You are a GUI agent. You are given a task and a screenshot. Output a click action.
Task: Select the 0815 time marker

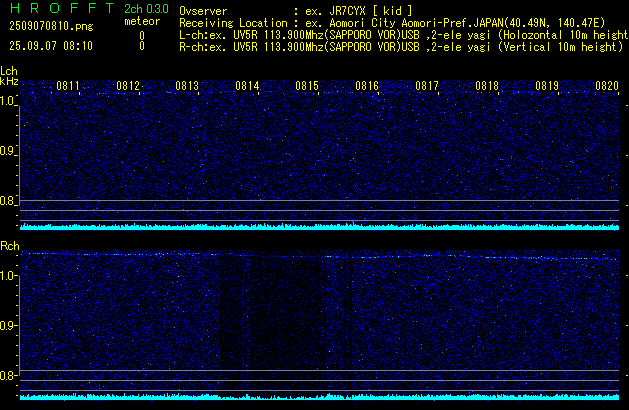pos(307,86)
